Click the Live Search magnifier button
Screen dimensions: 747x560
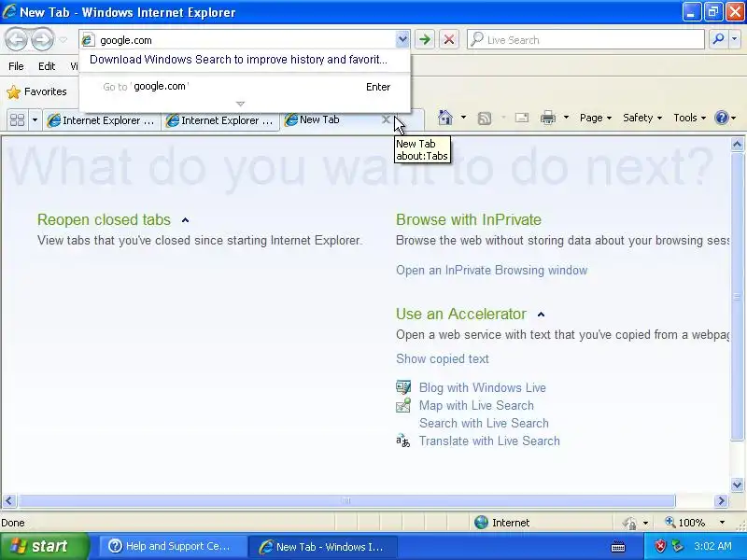pos(718,39)
